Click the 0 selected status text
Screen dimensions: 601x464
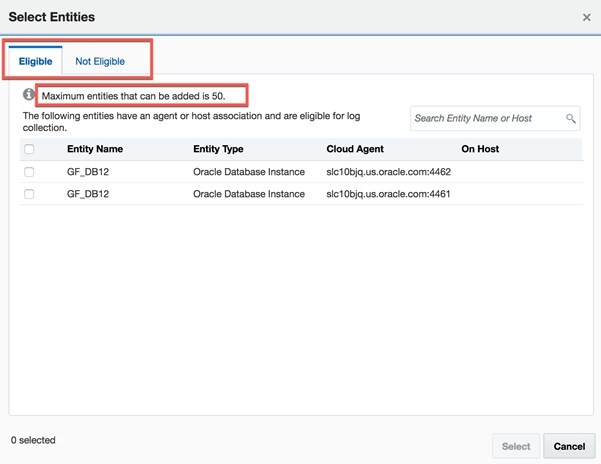click(34, 440)
